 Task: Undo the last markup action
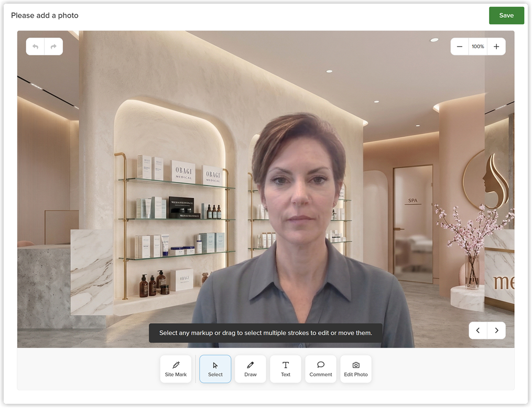pyautogui.click(x=35, y=47)
